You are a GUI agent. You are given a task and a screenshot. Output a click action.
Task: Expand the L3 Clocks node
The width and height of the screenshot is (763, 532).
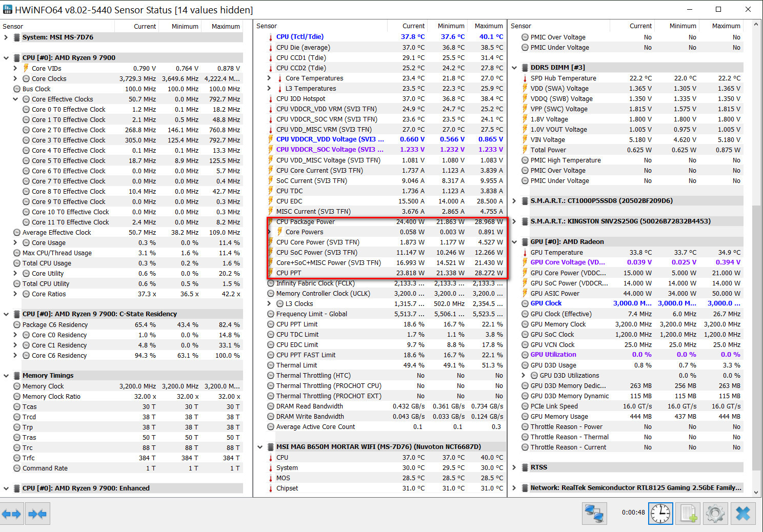point(269,304)
